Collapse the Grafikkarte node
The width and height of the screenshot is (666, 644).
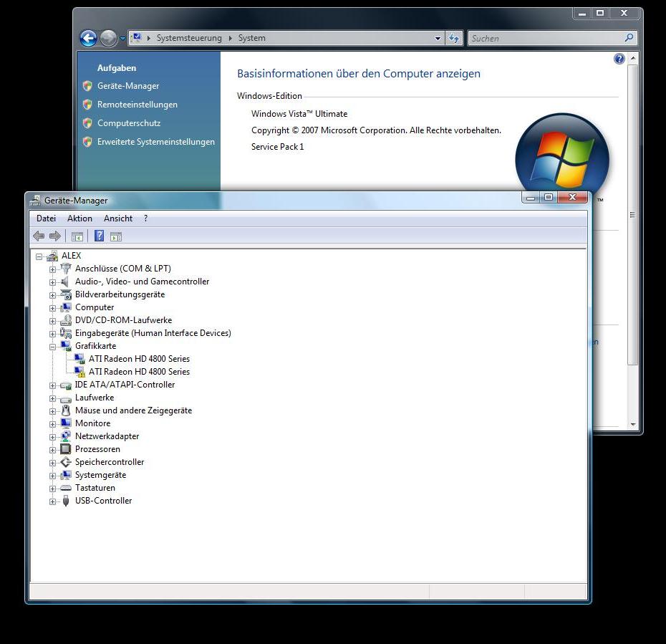pyautogui.click(x=53, y=347)
